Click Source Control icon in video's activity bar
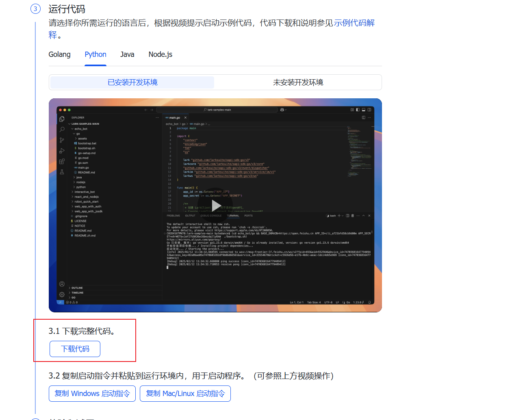Image resolution: width=523 pixels, height=420 pixels. click(62, 140)
